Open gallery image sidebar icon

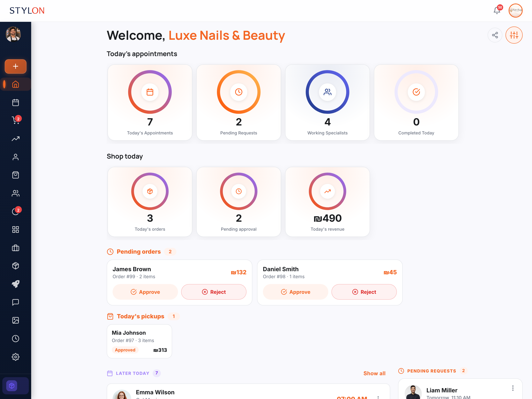pos(16,320)
